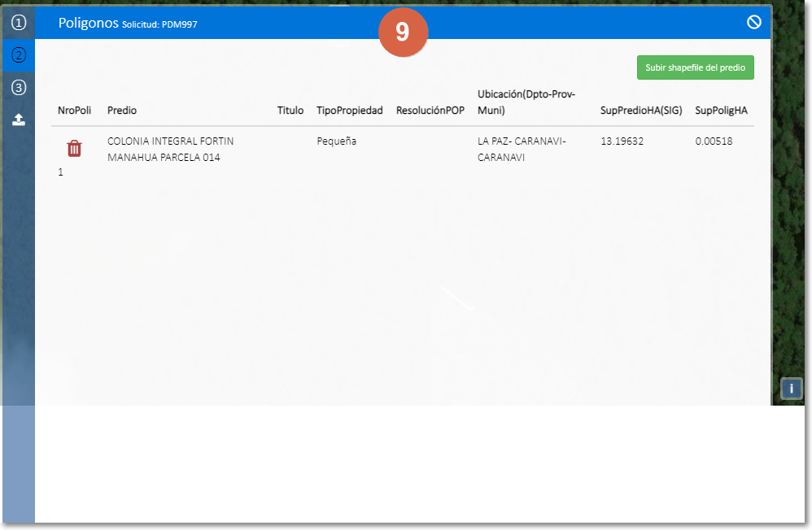Viewport: 812px width, 530px height.
Task: Click the LA PAZ- CARANAVI location cell
Action: tap(521, 149)
